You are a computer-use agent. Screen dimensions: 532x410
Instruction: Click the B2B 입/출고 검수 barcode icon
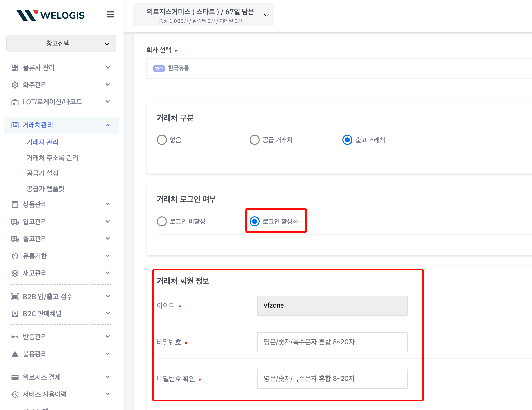(x=15, y=297)
